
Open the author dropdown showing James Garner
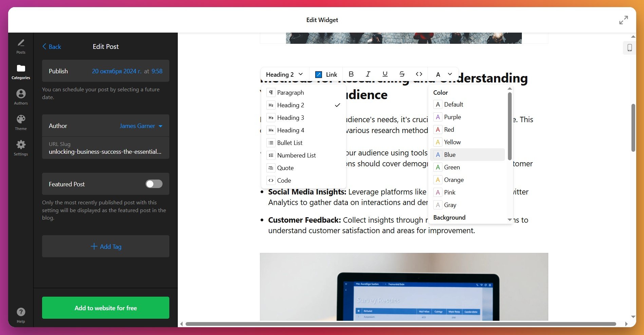(x=140, y=126)
